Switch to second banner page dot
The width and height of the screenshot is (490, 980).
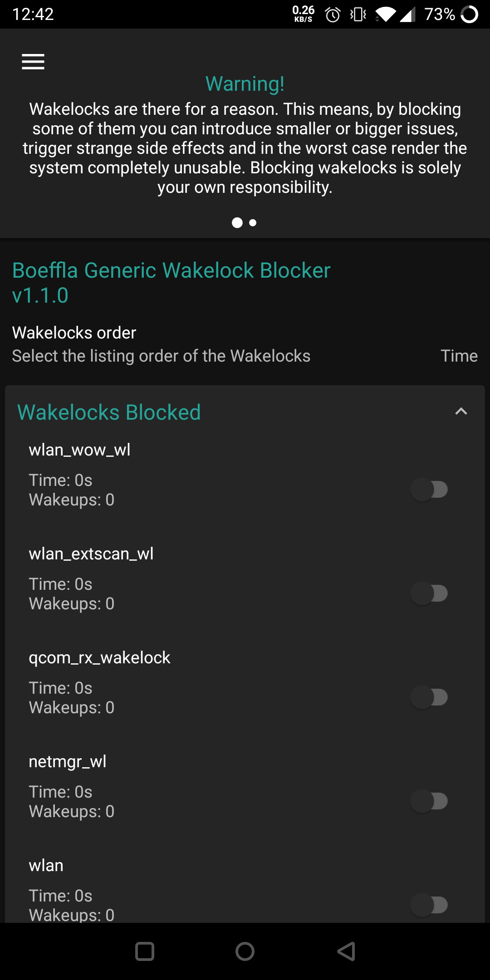click(253, 223)
